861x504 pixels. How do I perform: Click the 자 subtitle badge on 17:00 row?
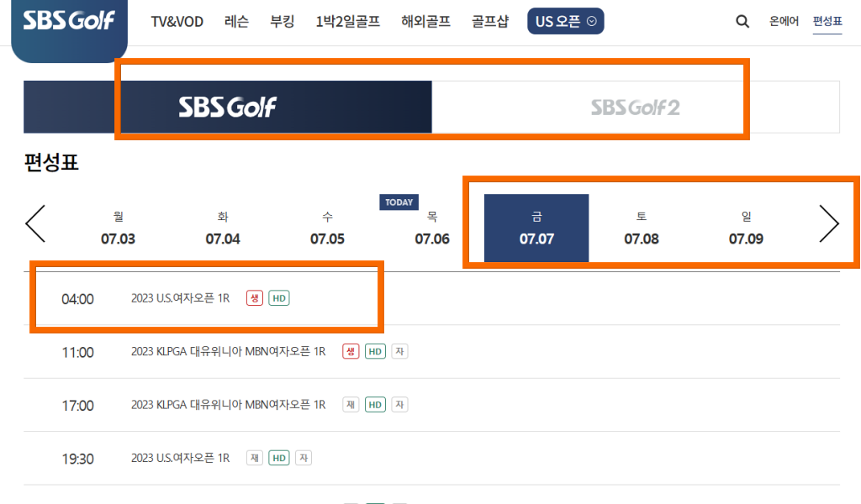point(399,405)
